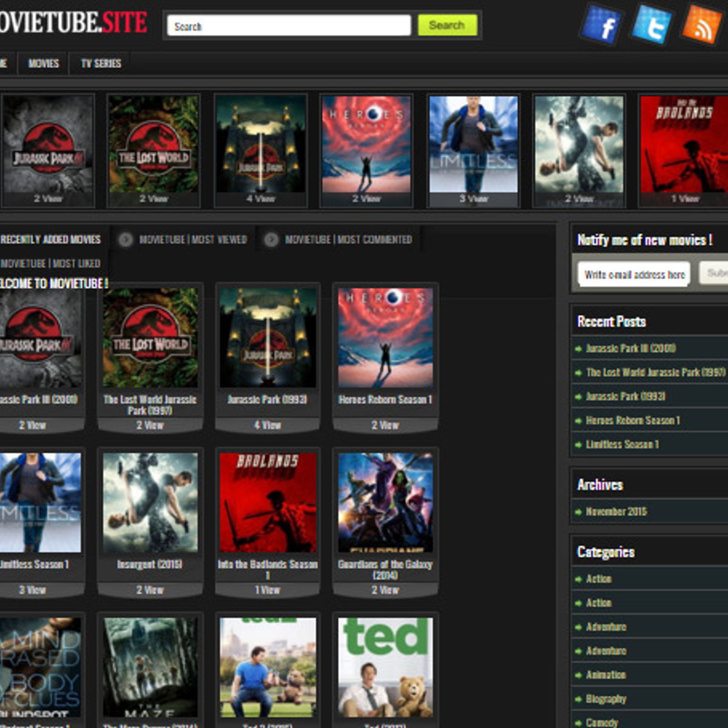Open Heroes Reborn poster in top carousel
This screenshot has width=728, height=728.
pos(366,144)
